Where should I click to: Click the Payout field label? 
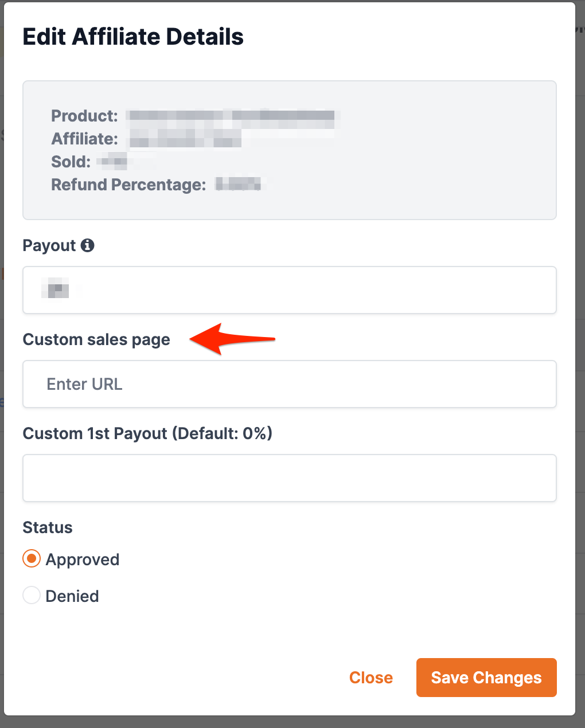(x=49, y=245)
